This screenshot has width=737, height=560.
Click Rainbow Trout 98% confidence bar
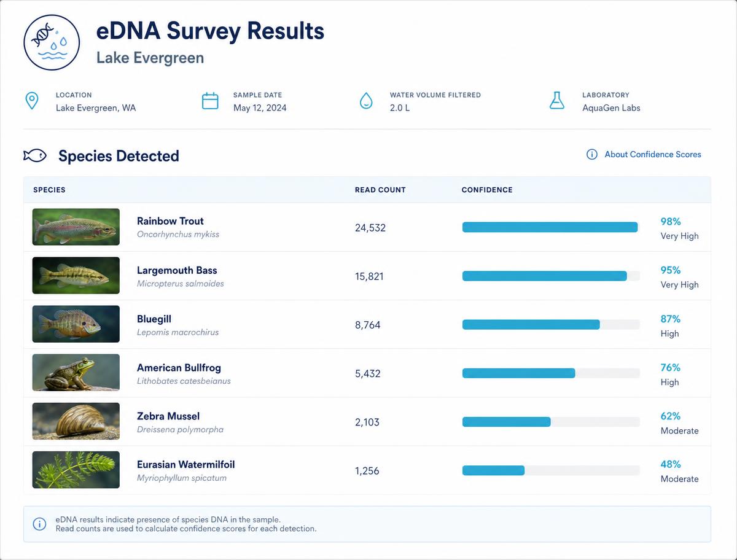(551, 227)
